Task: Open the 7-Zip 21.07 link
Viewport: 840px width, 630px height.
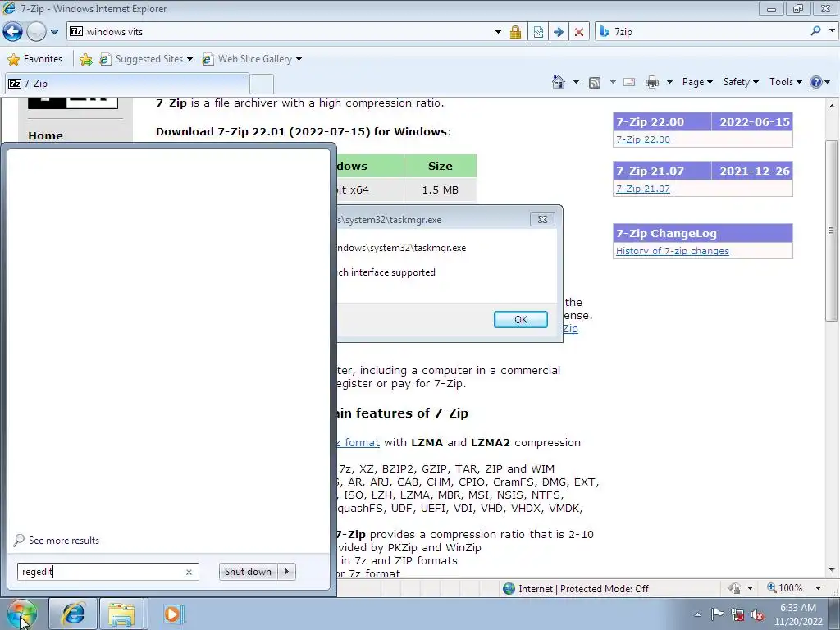Action: pyautogui.click(x=643, y=189)
